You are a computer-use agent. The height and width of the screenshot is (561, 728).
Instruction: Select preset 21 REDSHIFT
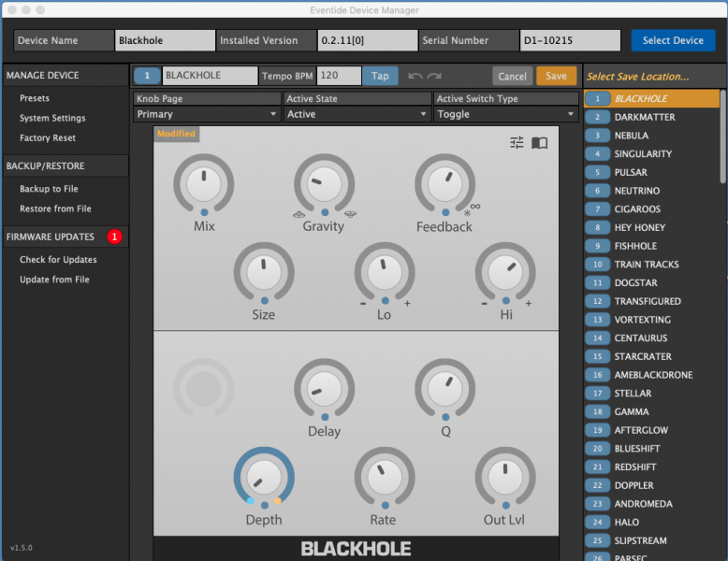pos(651,467)
